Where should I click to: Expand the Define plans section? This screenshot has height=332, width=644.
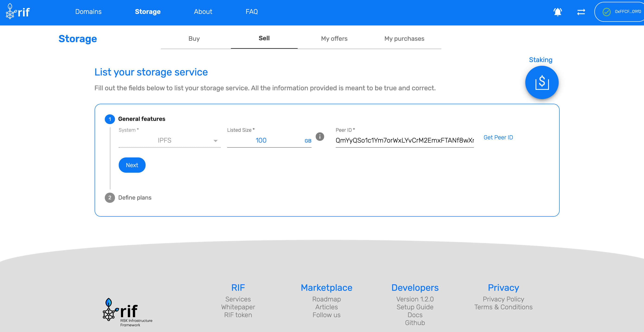134,197
